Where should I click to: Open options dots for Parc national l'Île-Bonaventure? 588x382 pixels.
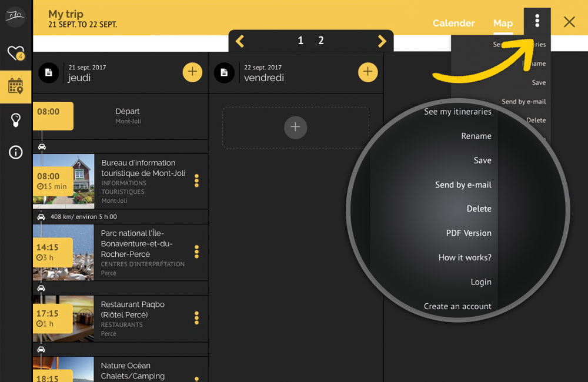[196, 252]
